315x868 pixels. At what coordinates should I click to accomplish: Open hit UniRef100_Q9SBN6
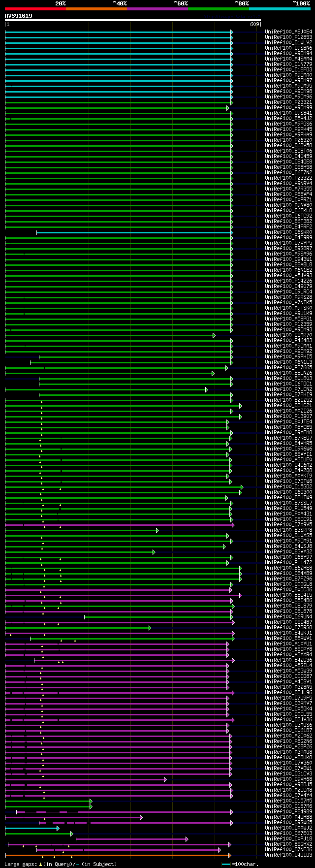pyautogui.click(x=288, y=48)
